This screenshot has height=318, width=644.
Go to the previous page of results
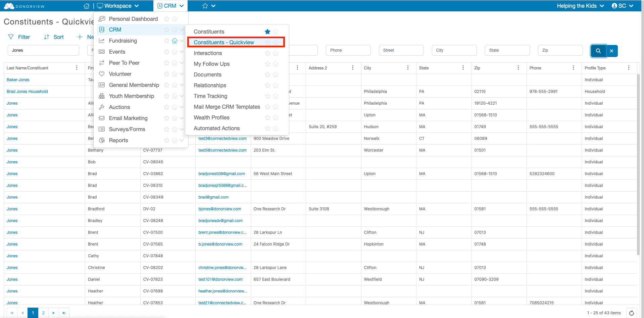[x=22, y=313]
